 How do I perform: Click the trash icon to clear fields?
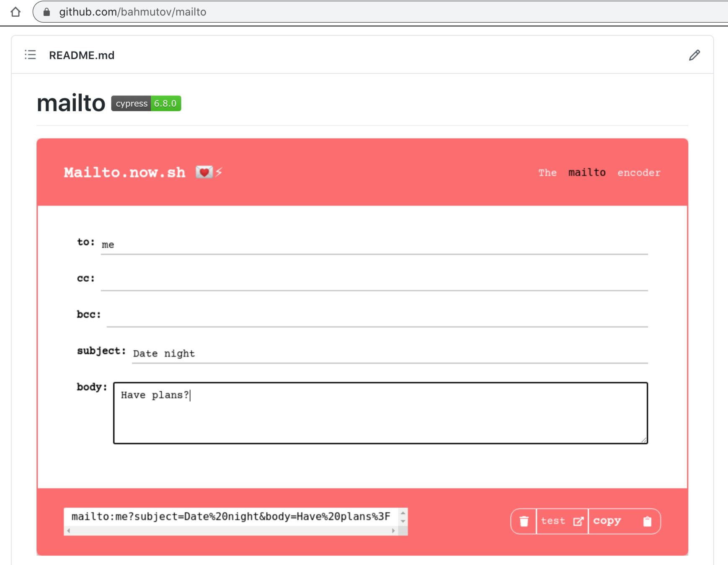[x=524, y=521]
